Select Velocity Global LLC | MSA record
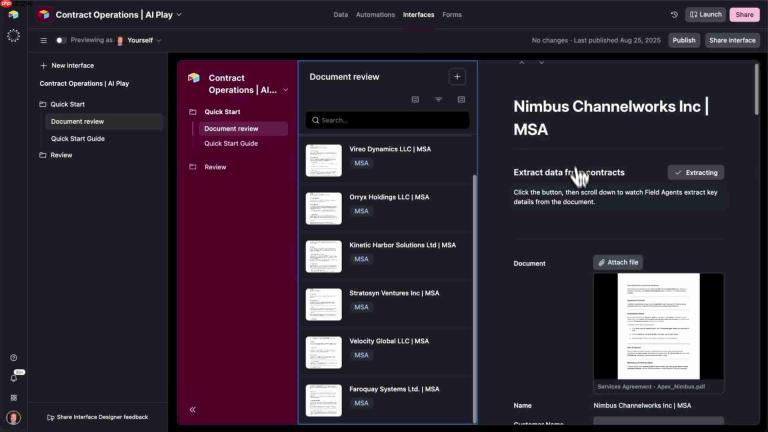The image size is (768, 432). click(386, 352)
